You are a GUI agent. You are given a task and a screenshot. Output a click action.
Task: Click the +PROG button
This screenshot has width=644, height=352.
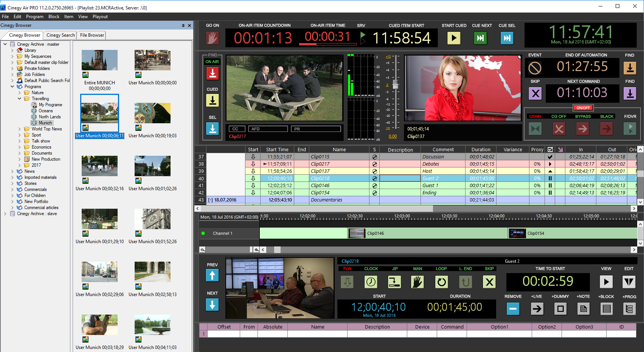pos(629,309)
